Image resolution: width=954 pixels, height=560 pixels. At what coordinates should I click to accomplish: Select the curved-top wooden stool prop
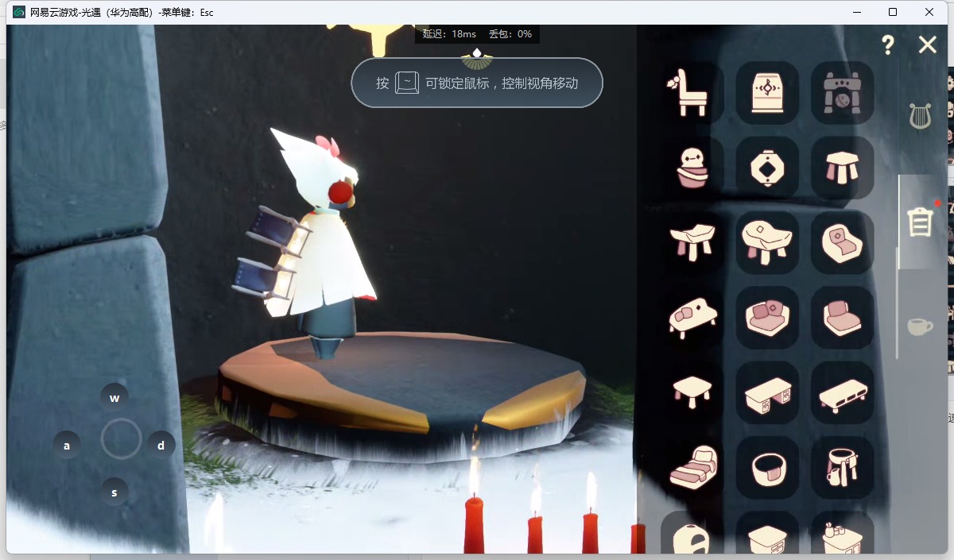click(692, 242)
